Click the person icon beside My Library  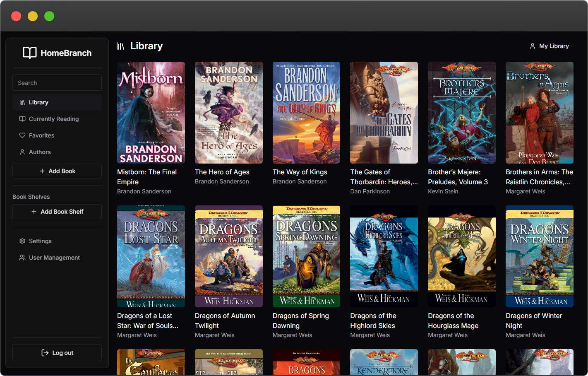(x=532, y=46)
